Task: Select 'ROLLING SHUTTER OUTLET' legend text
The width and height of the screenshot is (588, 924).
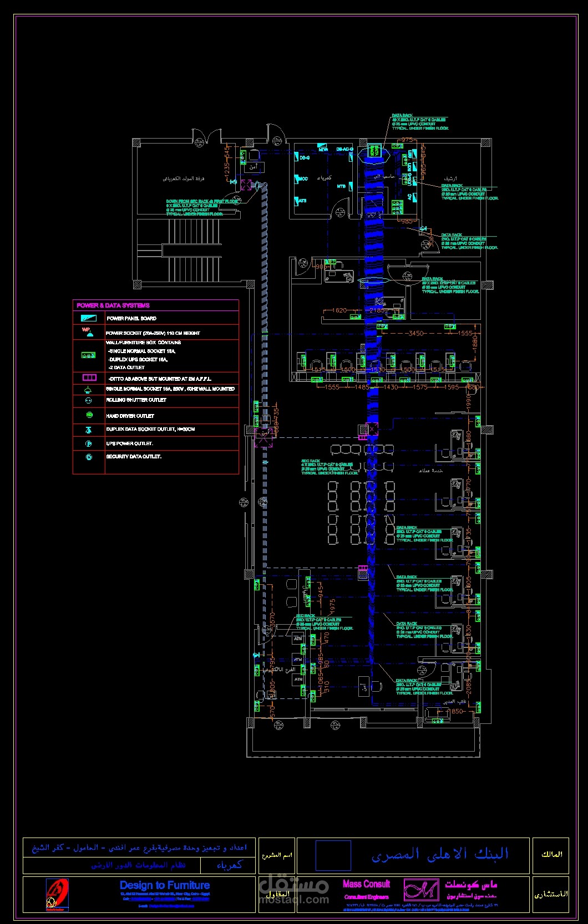Action: click(x=136, y=400)
